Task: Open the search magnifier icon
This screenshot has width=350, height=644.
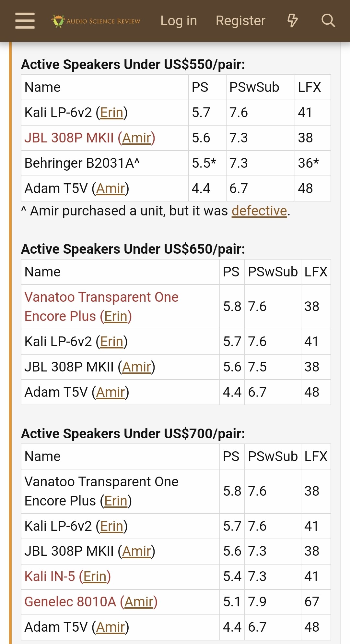Action: [x=328, y=21]
